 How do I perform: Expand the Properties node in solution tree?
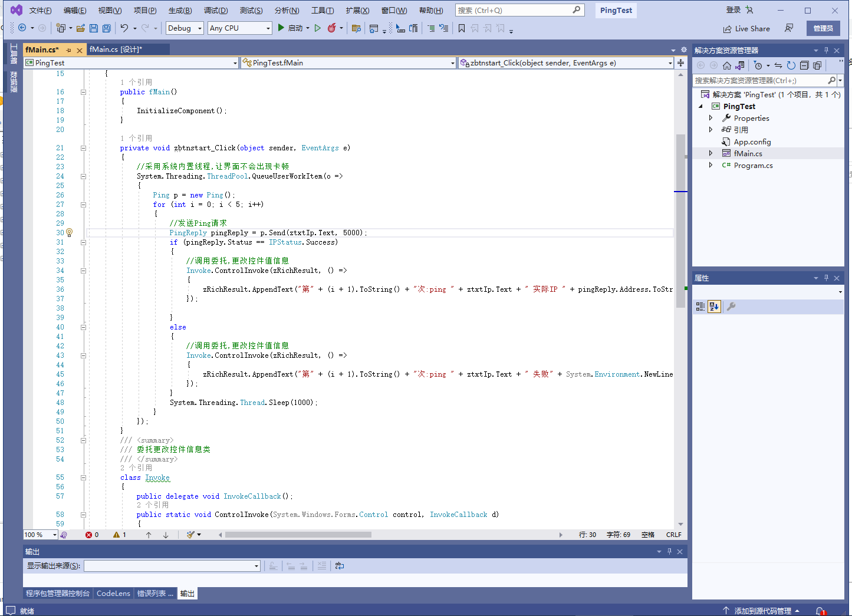coord(710,118)
